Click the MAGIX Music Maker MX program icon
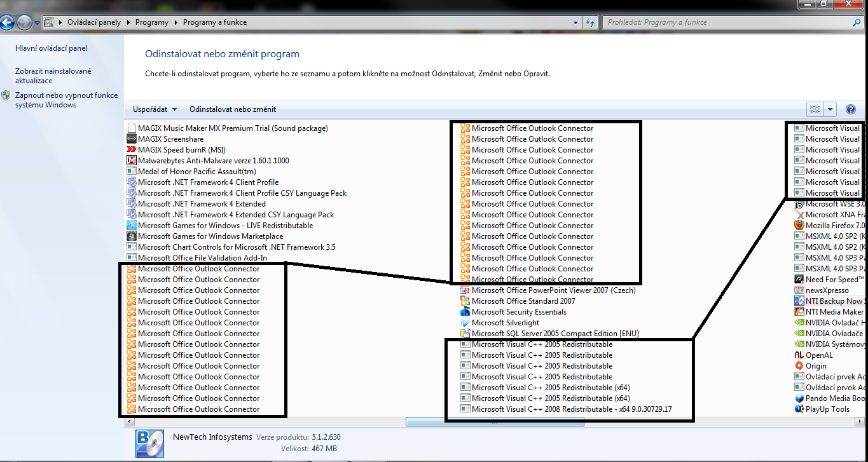This screenshot has height=462, width=868. [x=132, y=128]
